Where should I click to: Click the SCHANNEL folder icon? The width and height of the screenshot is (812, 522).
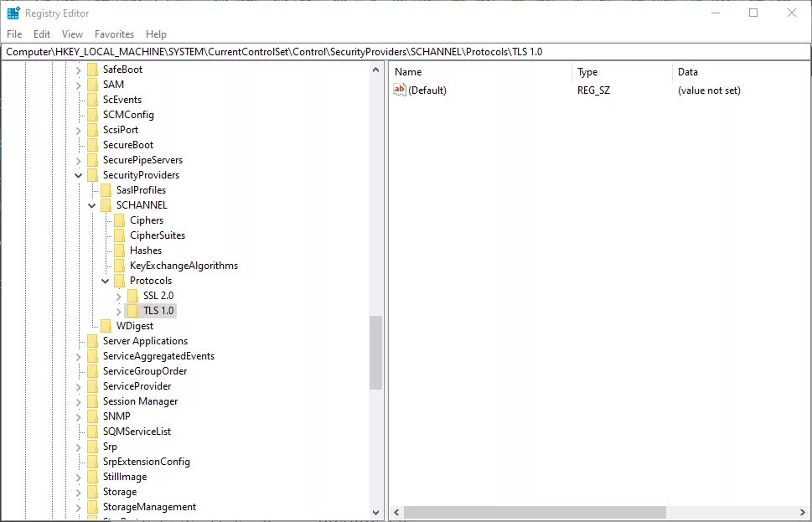point(106,205)
